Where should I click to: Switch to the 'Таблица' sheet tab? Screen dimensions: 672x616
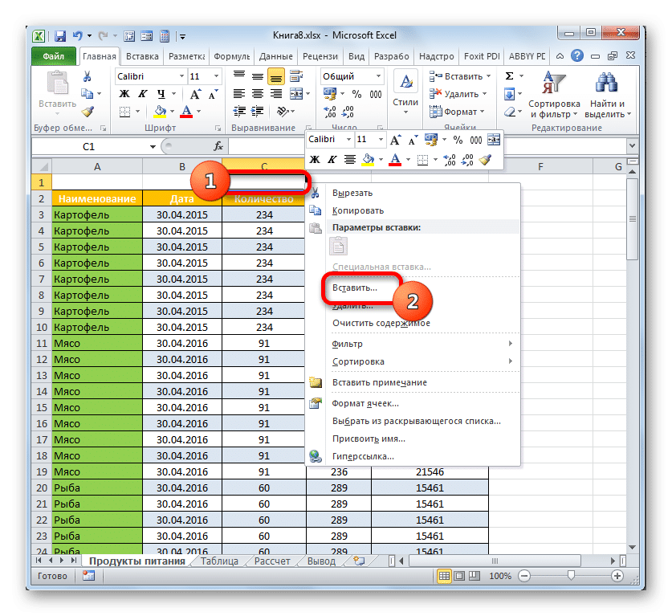tap(218, 561)
